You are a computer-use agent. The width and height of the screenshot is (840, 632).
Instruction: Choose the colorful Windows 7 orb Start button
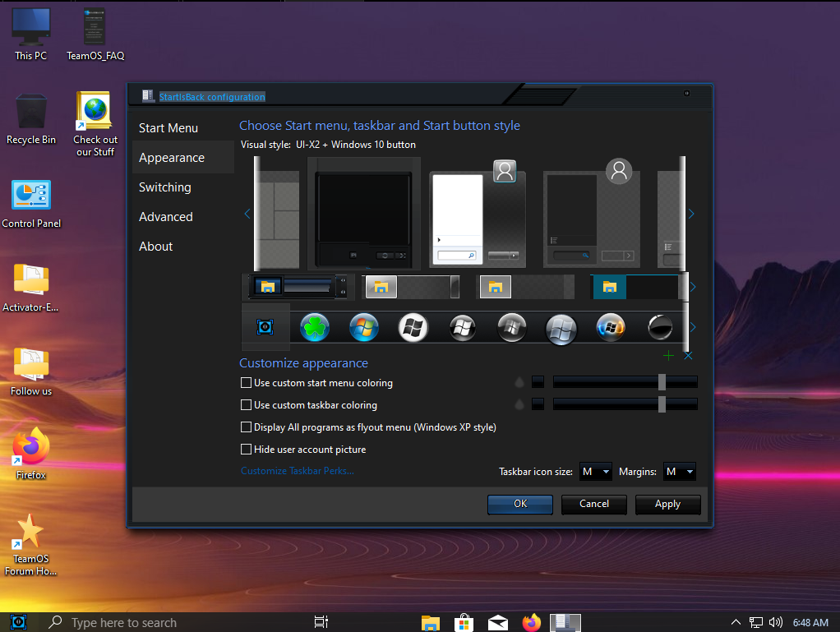[x=363, y=327]
